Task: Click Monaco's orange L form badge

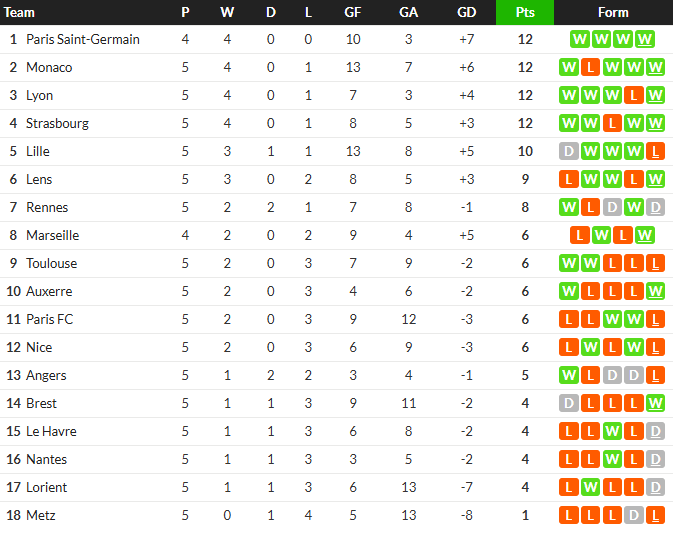Action: coord(590,68)
